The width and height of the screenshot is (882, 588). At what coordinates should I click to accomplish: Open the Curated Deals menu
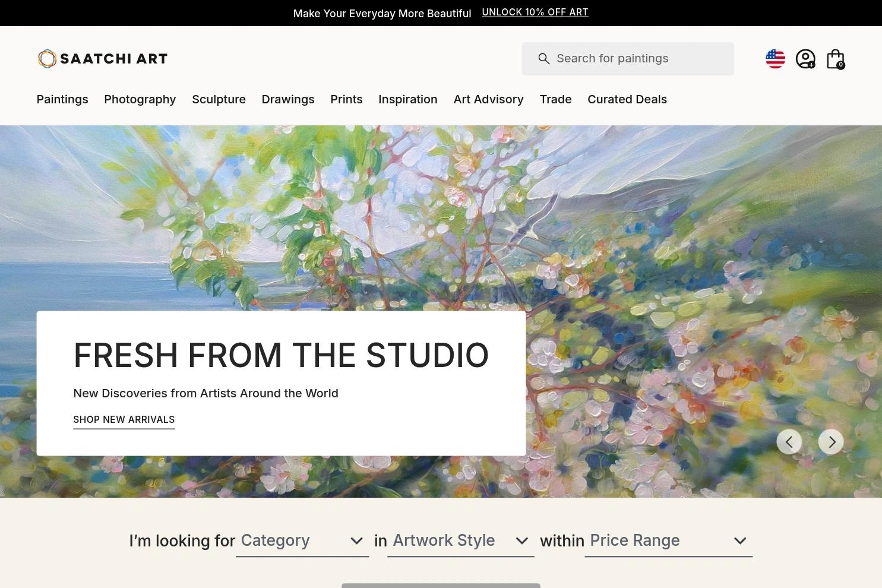627,99
